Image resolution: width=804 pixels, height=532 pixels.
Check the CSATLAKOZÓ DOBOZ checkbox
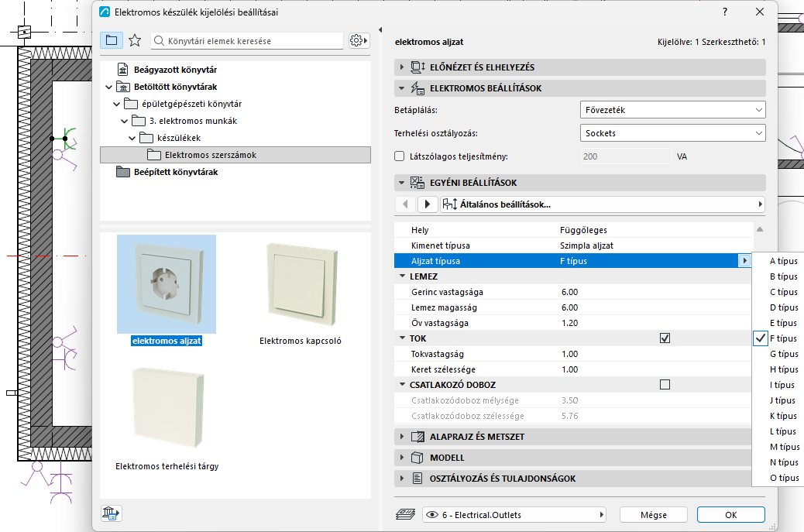665,384
